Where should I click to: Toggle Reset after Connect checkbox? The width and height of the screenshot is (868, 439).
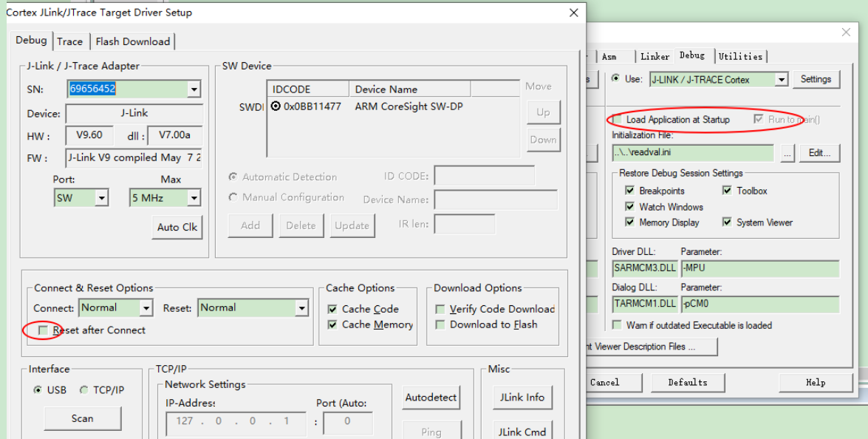click(x=43, y=330)
